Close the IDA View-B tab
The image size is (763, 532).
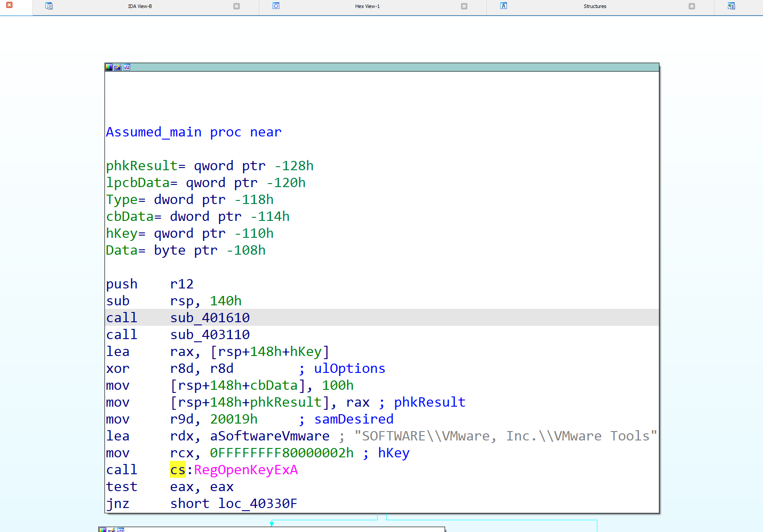(x=237, y=6)
